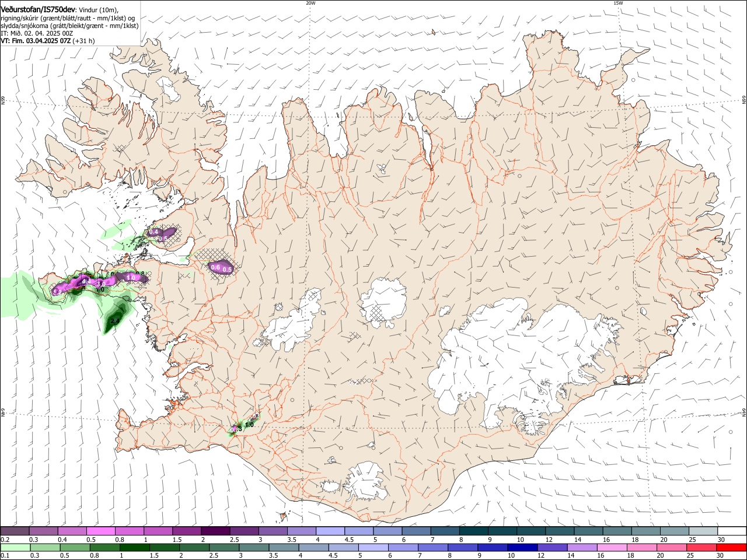The height and width of the screenshot is (560, 747).
Task: Pick the bright pink upper swatch between 0.5 and 0.8
Action: 100,531
